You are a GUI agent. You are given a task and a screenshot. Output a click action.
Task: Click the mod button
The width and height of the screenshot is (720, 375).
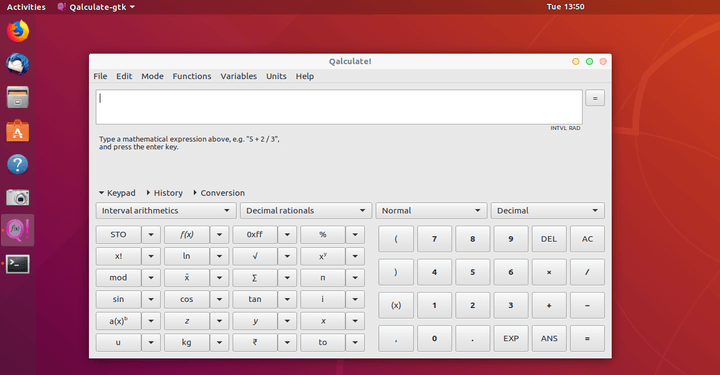tap(118, 278)
